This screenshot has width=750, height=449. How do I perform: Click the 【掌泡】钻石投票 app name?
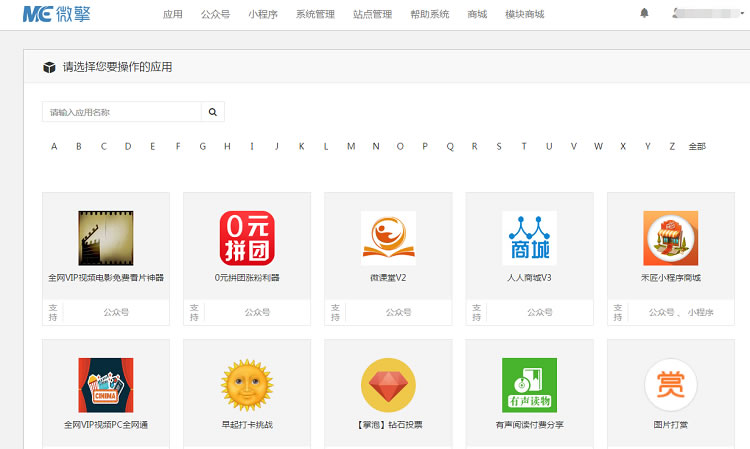point(388,425)
